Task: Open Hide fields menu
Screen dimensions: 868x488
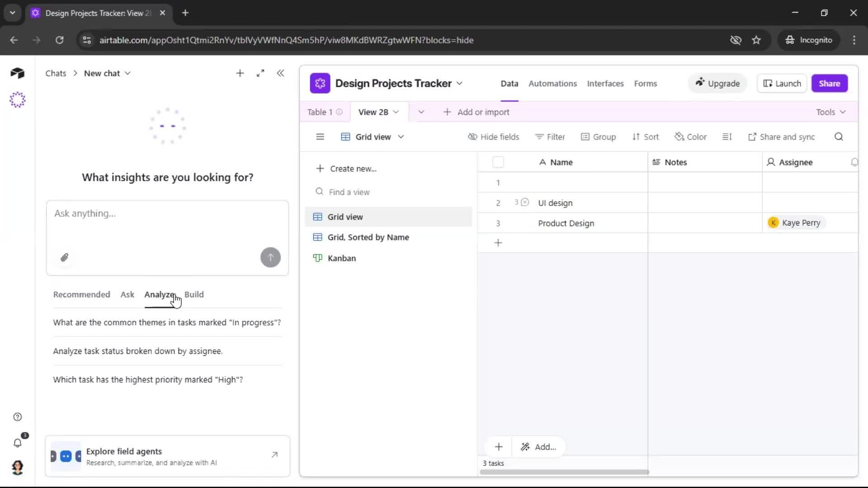Action: tap(494, 137)
